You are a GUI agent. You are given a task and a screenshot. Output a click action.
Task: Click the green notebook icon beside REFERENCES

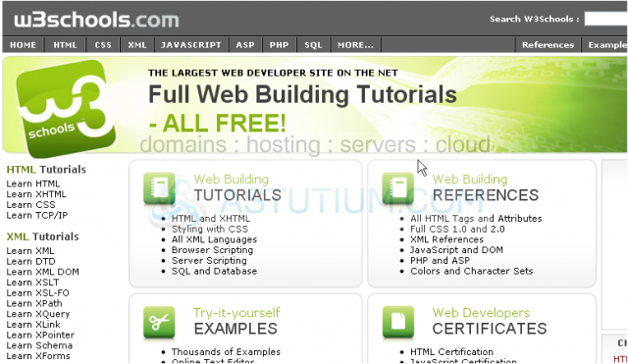click(x=397, y=189)
